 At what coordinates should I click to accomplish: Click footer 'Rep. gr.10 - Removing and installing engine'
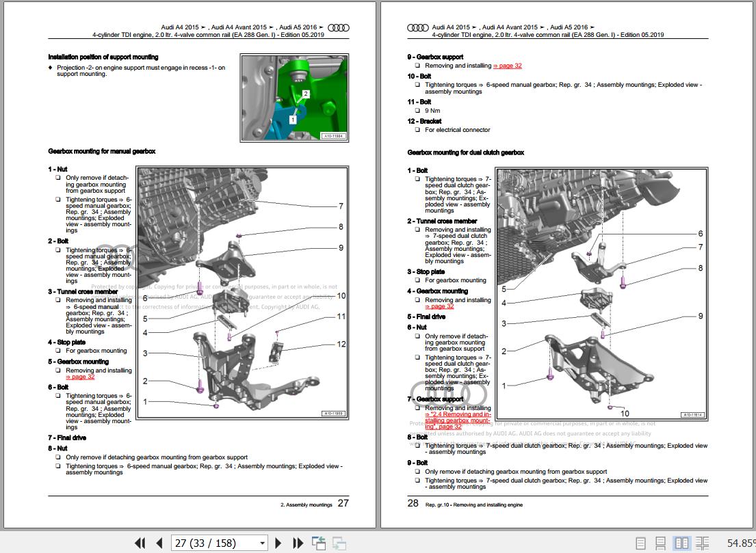(474, 505)
